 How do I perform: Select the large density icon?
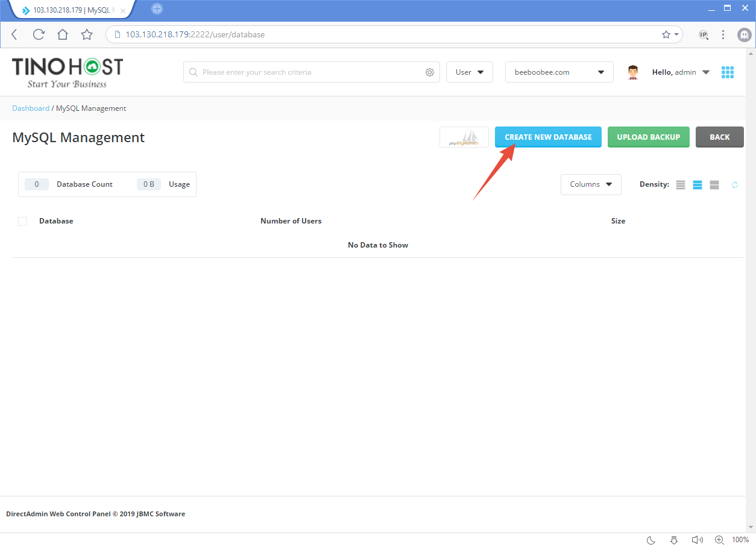[714, 185]
